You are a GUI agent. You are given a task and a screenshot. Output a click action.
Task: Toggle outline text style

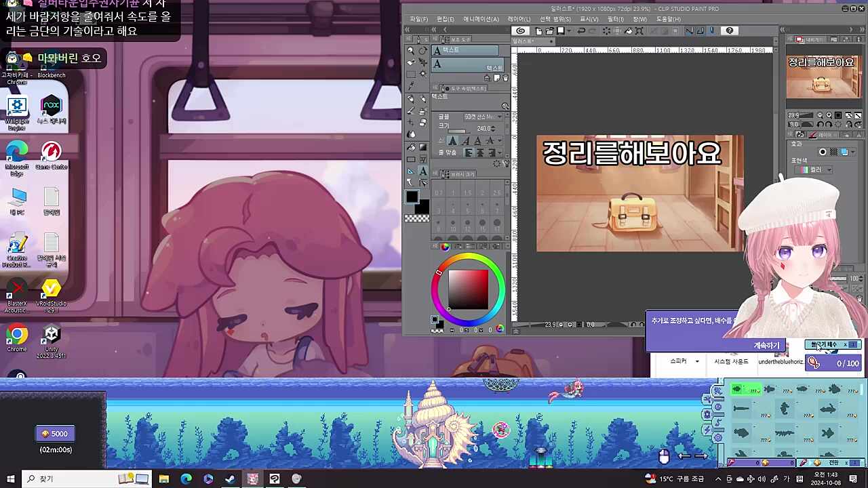477,141
